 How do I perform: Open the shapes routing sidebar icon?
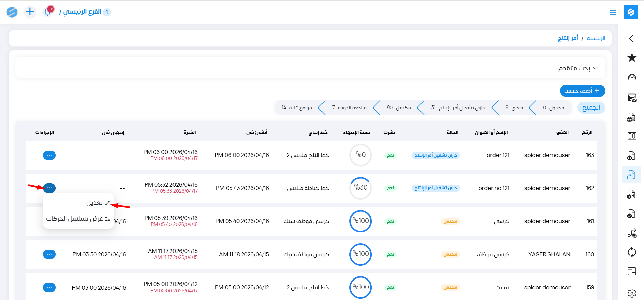point(632,233)
